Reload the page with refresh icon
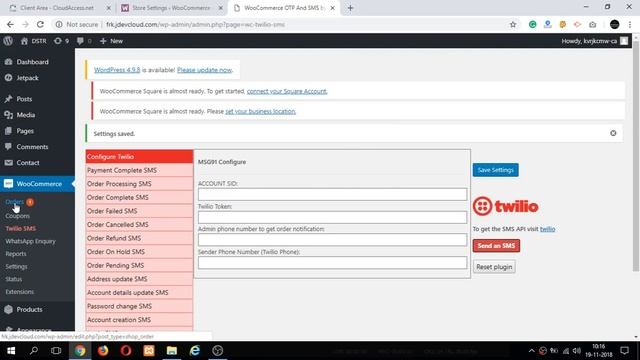 [x=40, y=24]
